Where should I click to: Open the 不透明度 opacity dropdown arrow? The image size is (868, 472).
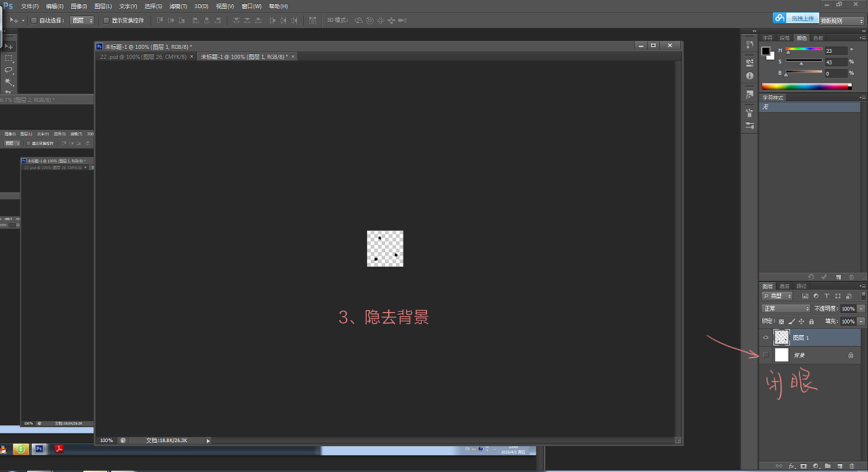(861, 309)
